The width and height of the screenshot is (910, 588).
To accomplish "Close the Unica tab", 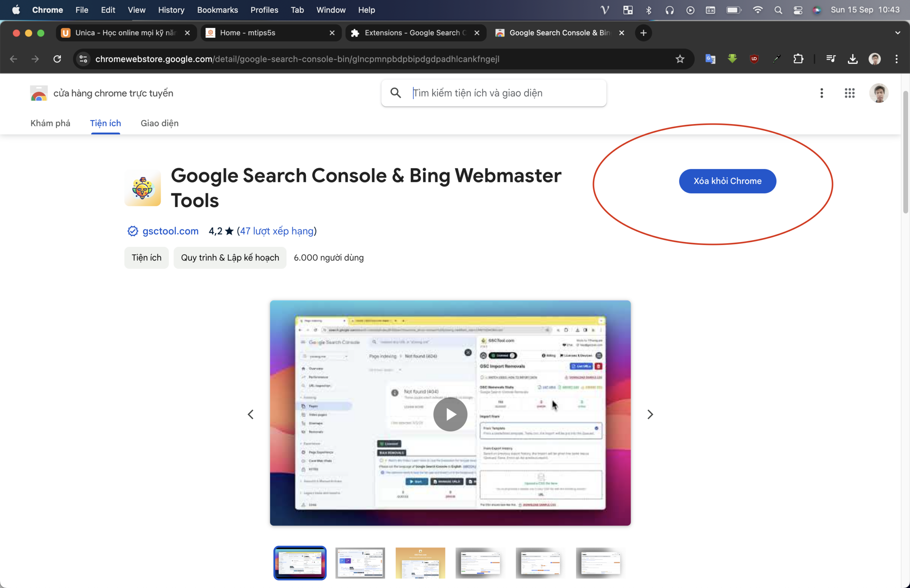I will [x=187, y=33].
